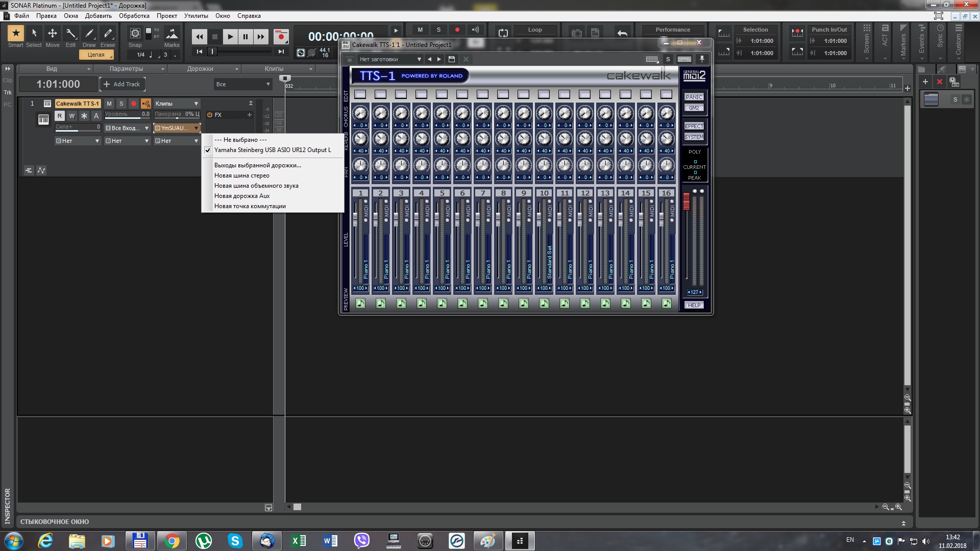980x551 pixels.
Task: Open the Утилиты menu
Action: 196,16
